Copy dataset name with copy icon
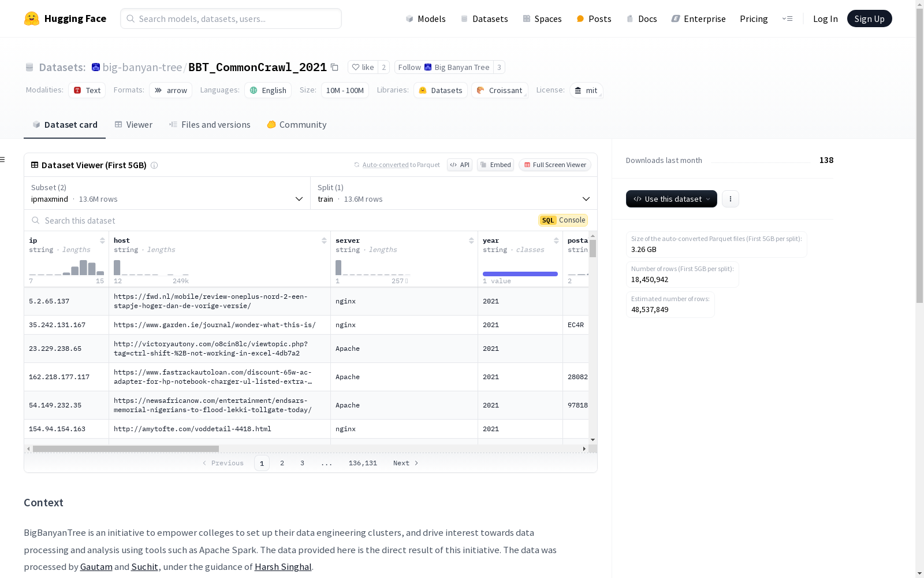 334,67
